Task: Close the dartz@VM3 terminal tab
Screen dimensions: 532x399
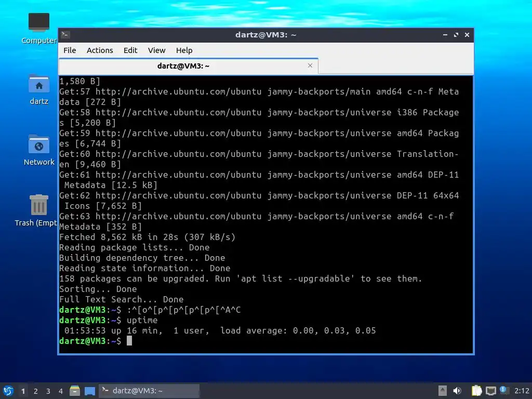Action: 310,65
